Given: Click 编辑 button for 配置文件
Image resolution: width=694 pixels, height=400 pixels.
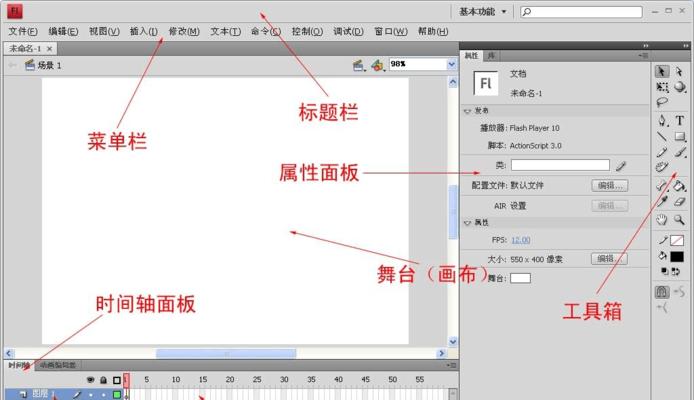Looking at the screenshot, I should [x=610, y=185].
